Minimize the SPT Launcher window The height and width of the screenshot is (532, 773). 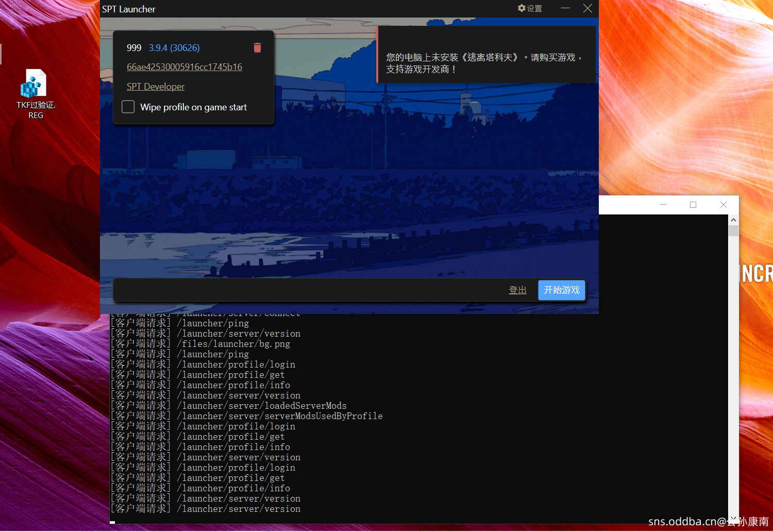pyautogui.click(x=565, y=8)
